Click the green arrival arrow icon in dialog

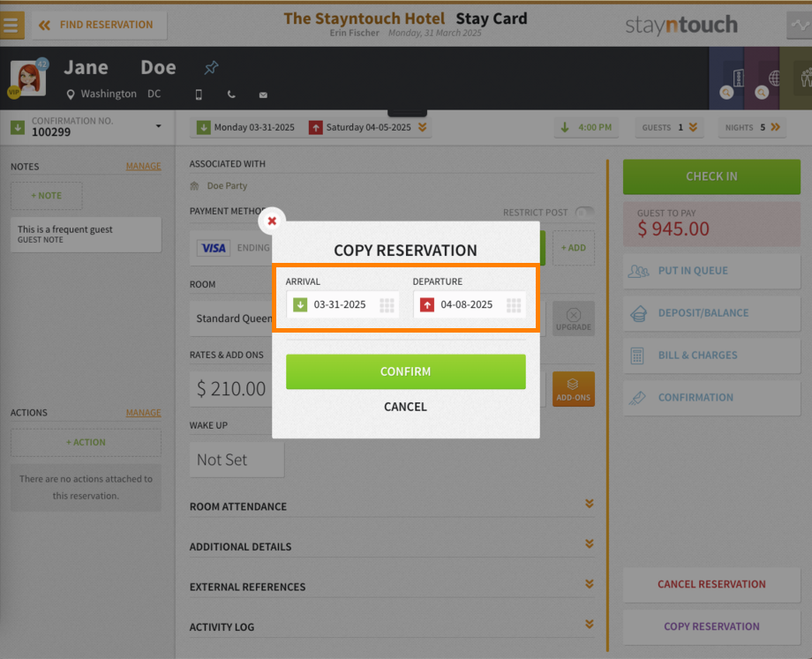click(x=300, y=304)
